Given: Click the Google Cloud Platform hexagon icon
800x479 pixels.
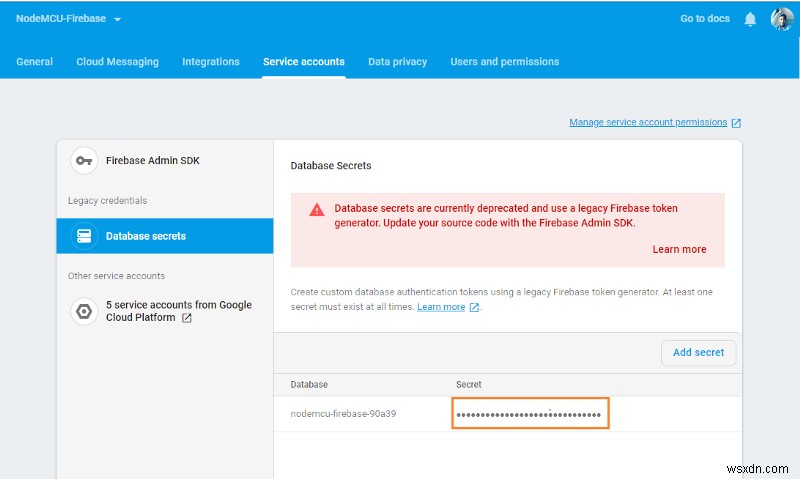Looking at the screenshot, I should [x=84, y=311].
